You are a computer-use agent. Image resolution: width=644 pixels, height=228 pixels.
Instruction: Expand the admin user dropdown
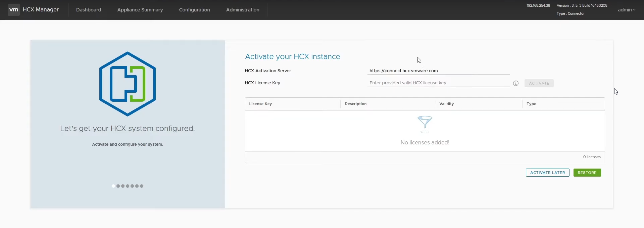tap(627, 10)
